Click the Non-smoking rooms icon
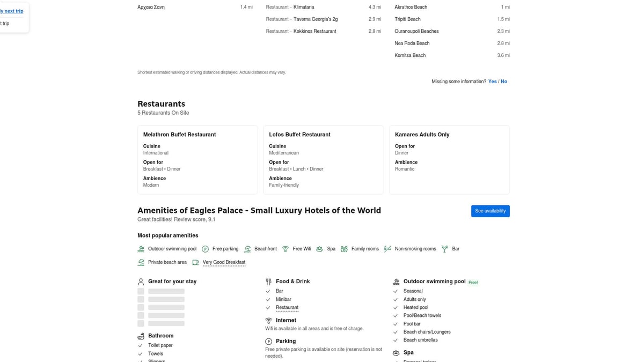Image resolution: width=644 pixels, height=362 pixels. pyautogui.click(x=387, y=249)
